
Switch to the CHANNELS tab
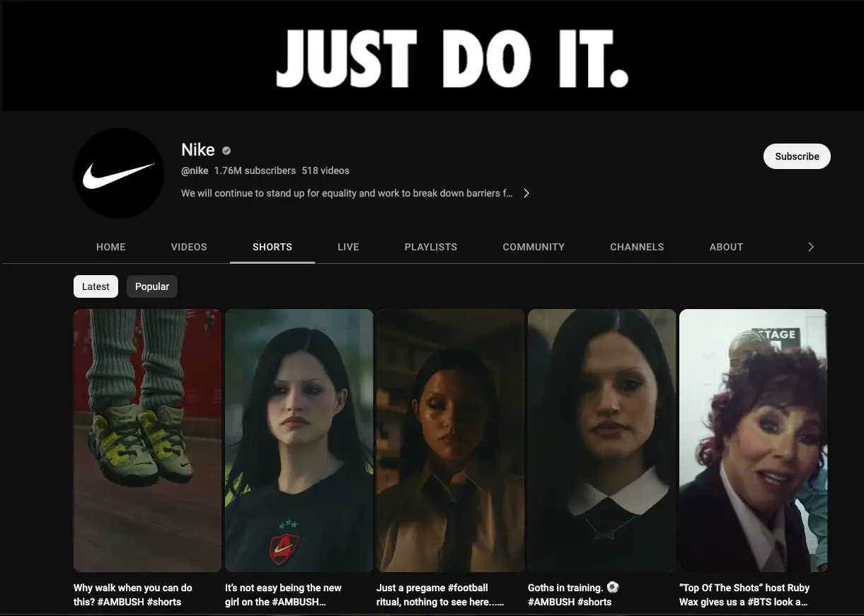tap(637, 247)
